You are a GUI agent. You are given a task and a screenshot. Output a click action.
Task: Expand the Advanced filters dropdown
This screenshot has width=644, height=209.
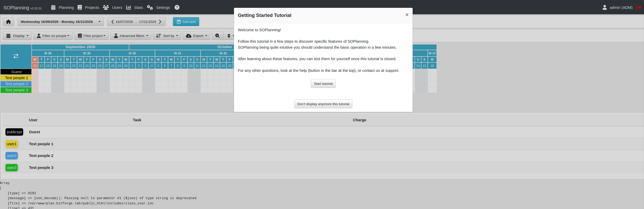pyautogui.click(x=131, y=36)
